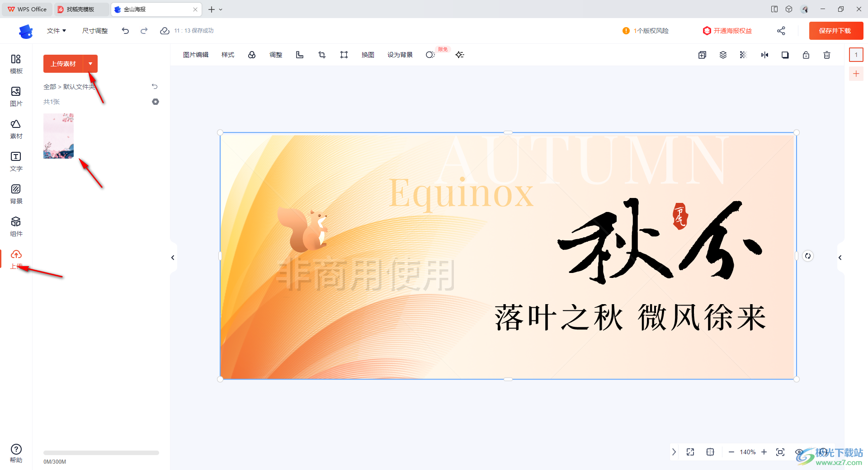Click 设为背景 set as background
Viewport: 868px width, 470px height.
(x=400, y=55)
